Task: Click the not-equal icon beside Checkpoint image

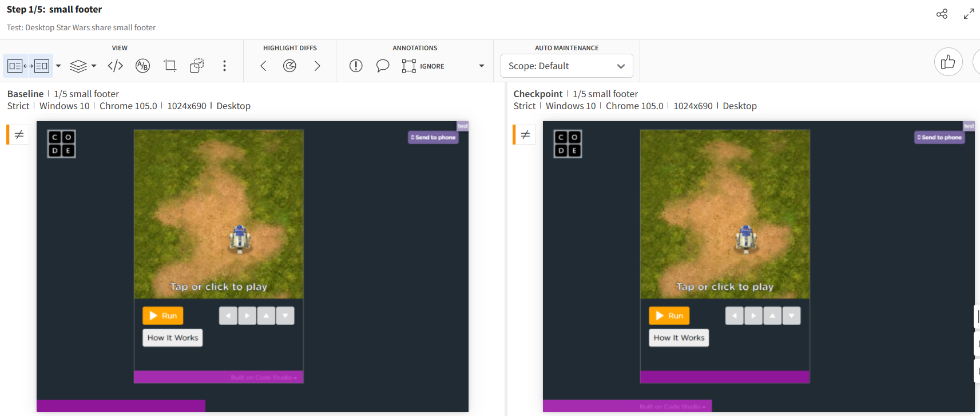Action: (525, 135)
